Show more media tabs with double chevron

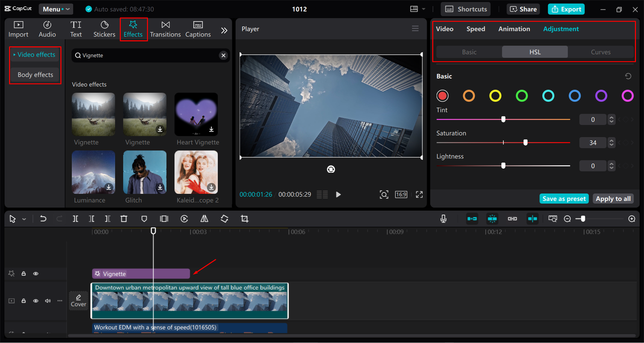pos(224,30)
